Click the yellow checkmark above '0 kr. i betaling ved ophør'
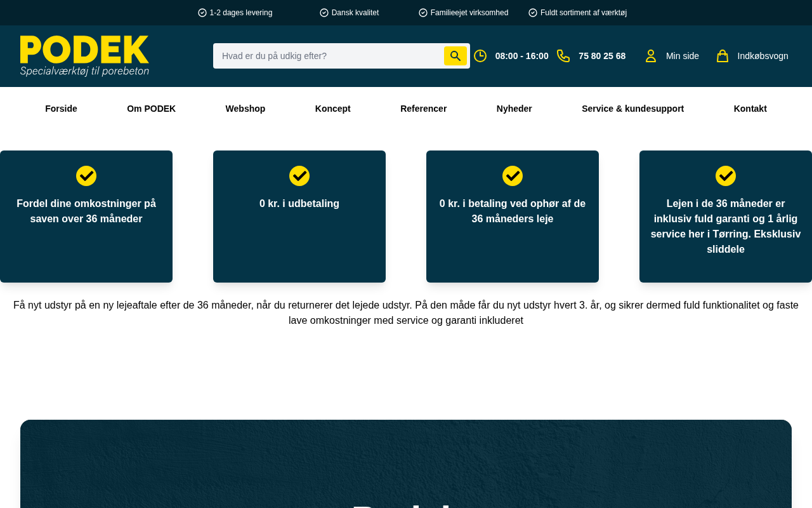The image size is (812, 508). 513,176
